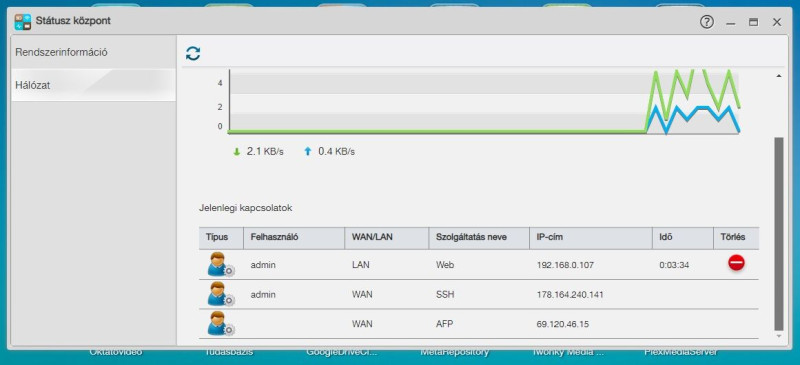Click the network traffic graph
Viewport: 800px width, 365px height.
click(484, 101)
